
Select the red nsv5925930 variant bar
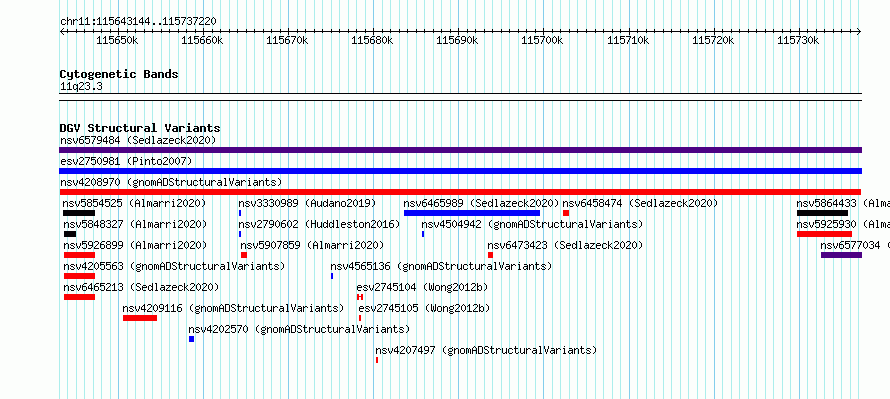[825, 234]
